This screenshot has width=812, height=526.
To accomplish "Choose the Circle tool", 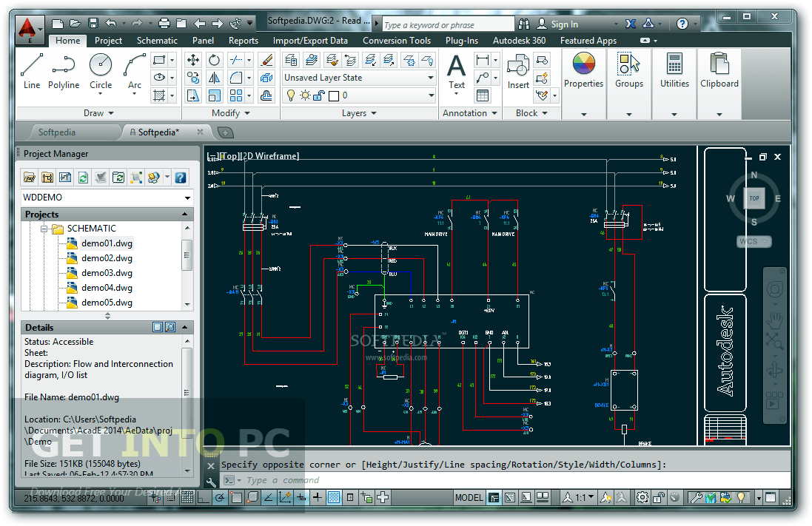I will pyautogui.click(x=101, y=72).
